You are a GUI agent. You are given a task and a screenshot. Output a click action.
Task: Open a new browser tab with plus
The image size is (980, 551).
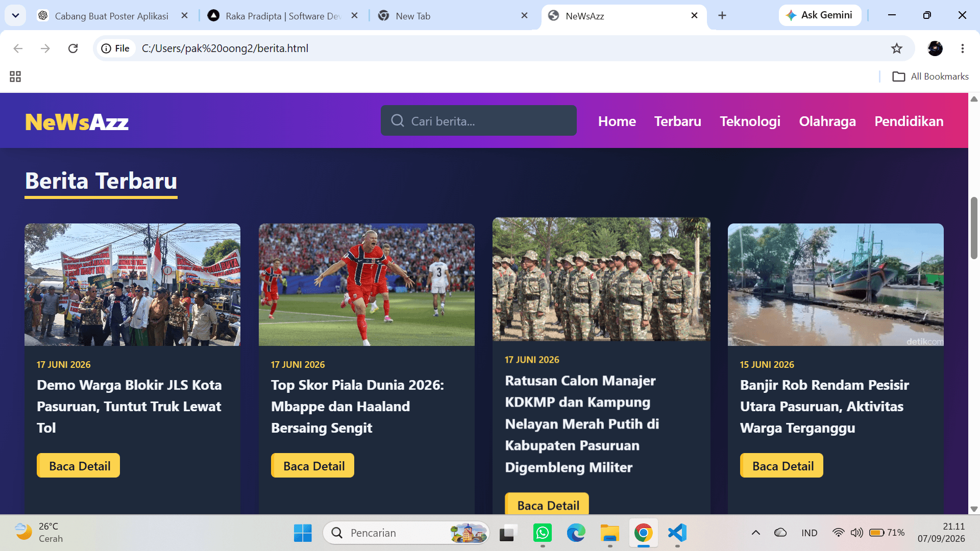[x=722, y=16]
